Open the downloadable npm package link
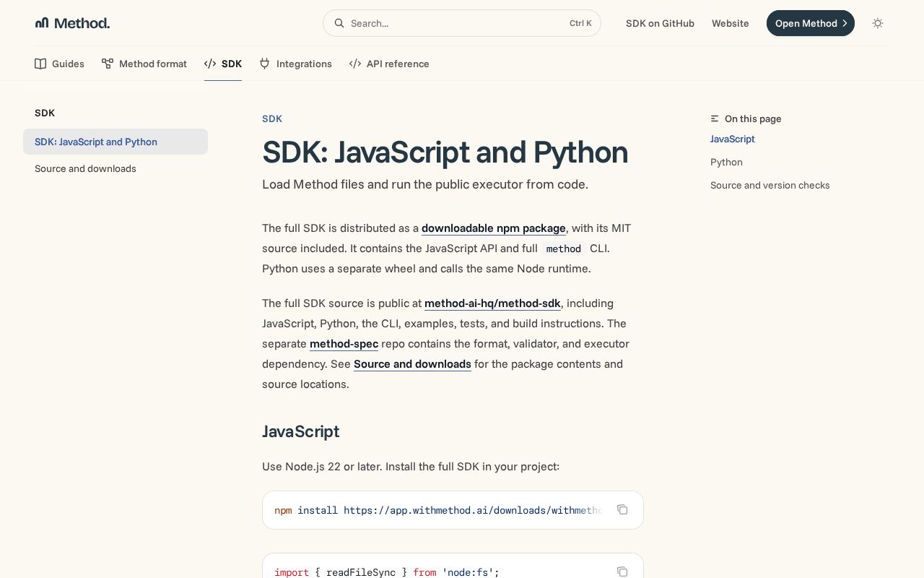 (494, 228)
